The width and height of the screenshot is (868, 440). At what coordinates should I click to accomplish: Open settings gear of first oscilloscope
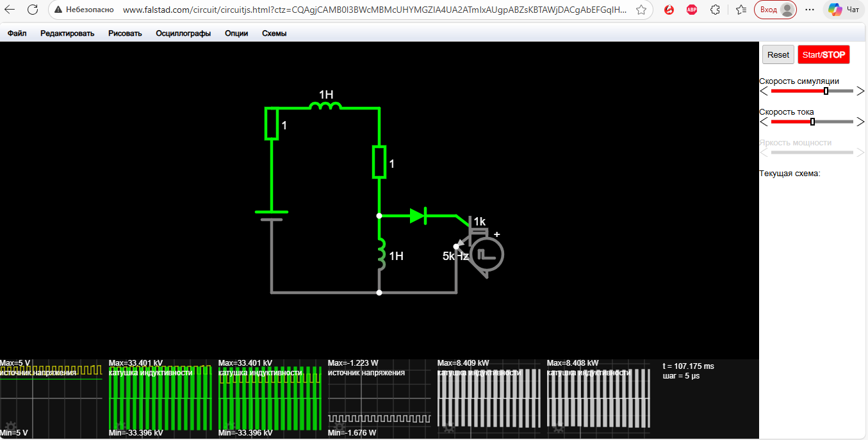pyautogui.click(x=10, y=426)
